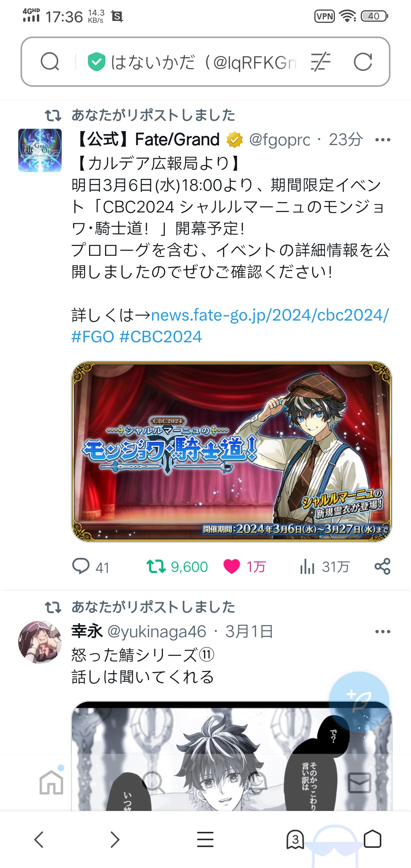The image size is (411, 868).
Task: Open the more options on the 幸永 post
Action: coord(382,632)
